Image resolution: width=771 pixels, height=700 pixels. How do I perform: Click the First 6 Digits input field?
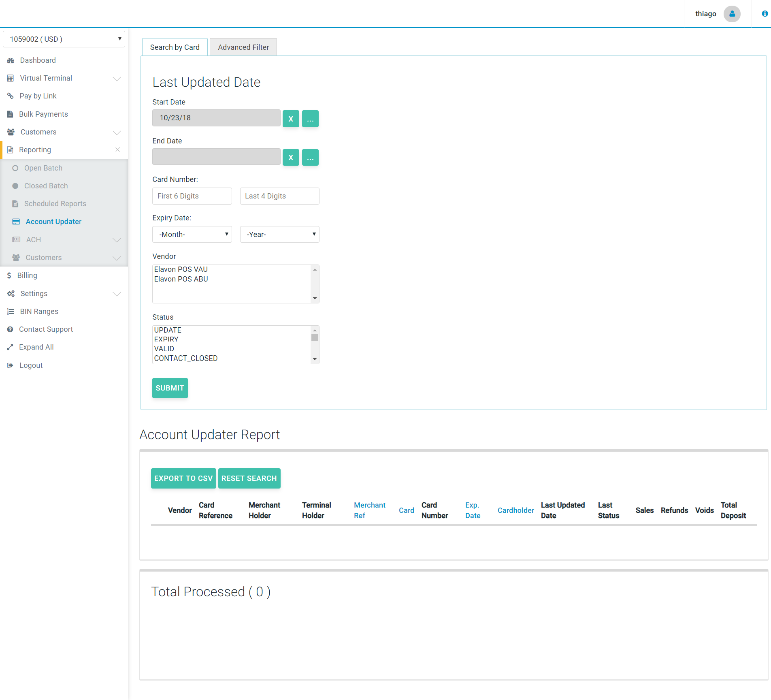coord(192,196)
